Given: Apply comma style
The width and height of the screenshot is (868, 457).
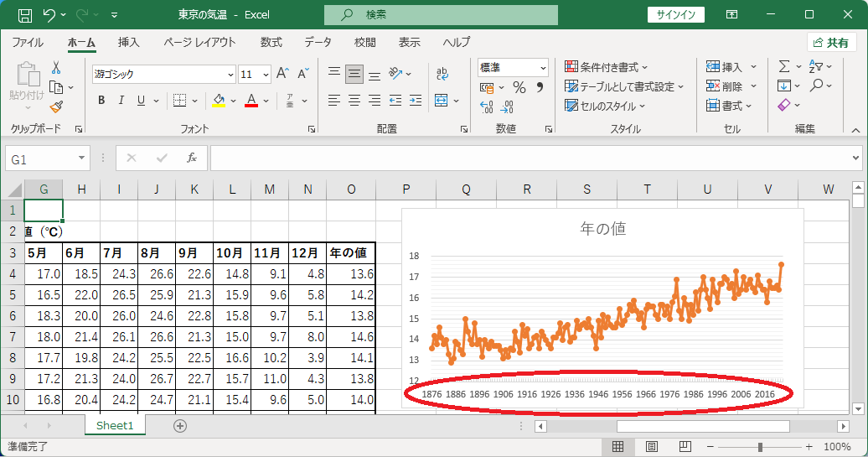Looking at the screenshot, I should tap(540, 87).
